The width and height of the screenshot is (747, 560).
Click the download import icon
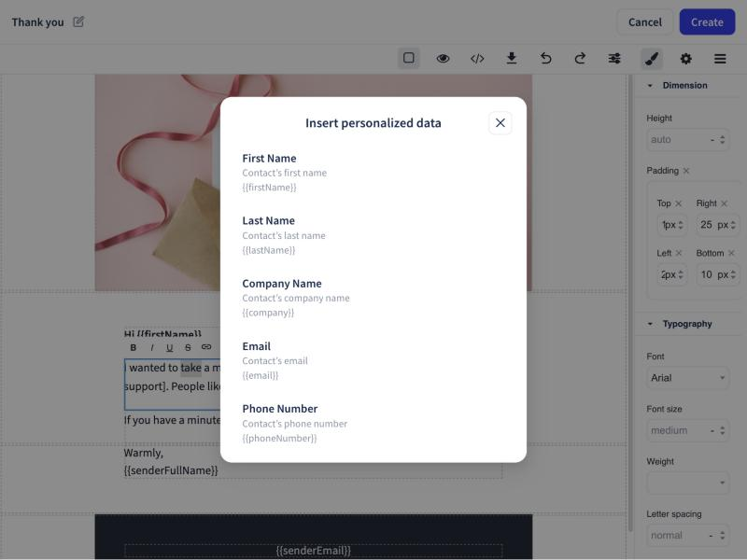512,58
